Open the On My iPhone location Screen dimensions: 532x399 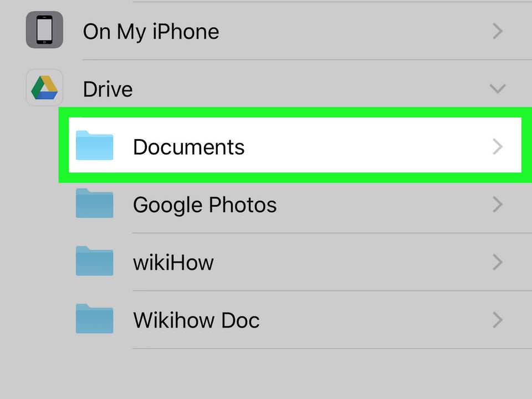pos(151,32)
